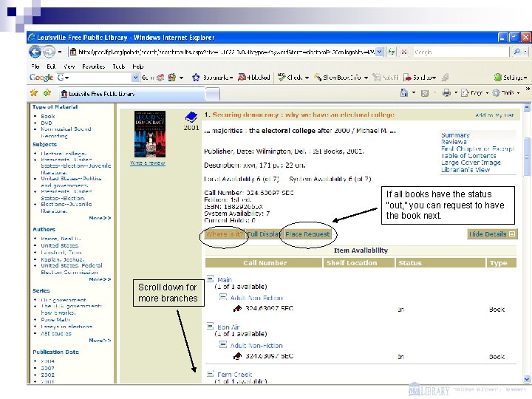Click More under Subjects list

100,218
